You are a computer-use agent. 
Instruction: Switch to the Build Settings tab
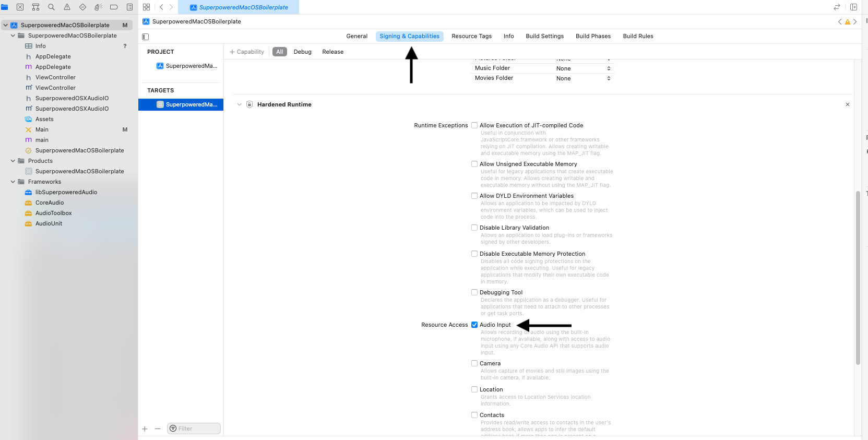point(545,36)
